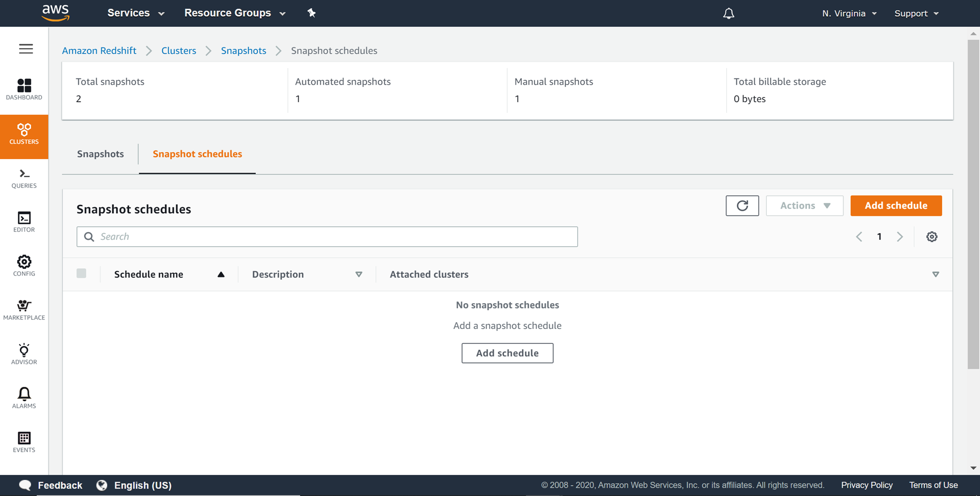Viewport: 980px width, 496px height.
Task: Click the refresh schedules button
Action: click(742, 206)
